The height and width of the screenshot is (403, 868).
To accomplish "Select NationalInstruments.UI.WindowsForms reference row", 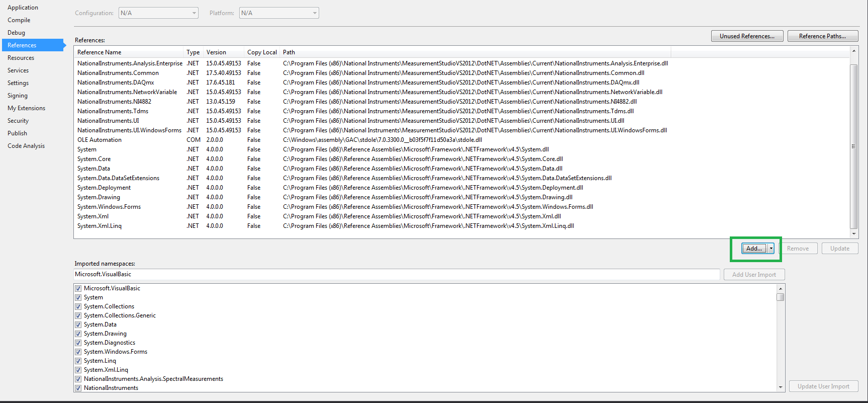I will (x=372, y=130).
